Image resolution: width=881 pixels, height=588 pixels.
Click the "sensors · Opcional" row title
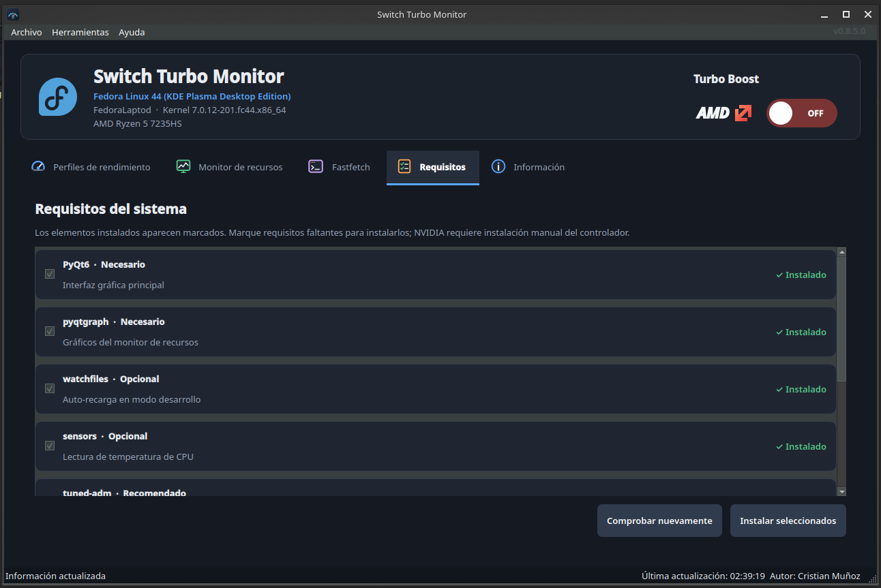[x=105, y=436]
